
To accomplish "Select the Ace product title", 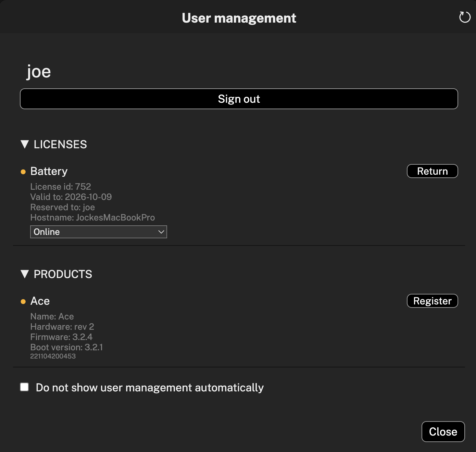I will pos(40,301).
